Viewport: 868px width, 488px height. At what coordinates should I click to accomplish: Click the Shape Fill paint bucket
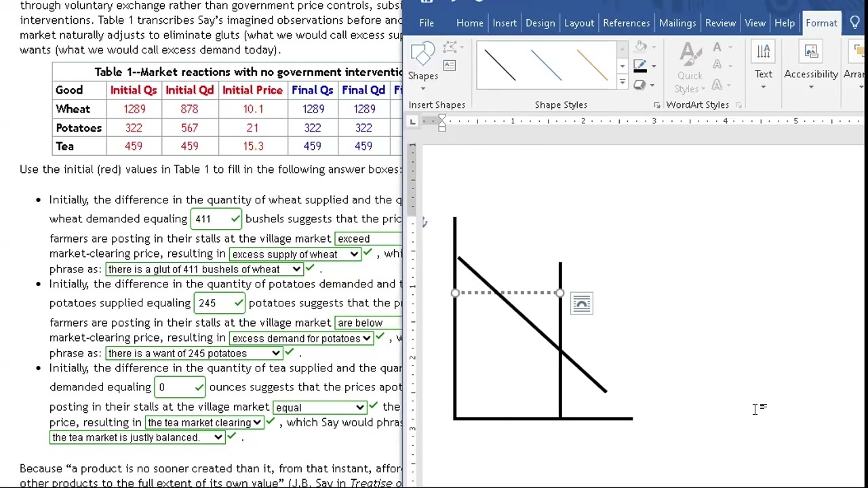(640, 47)
